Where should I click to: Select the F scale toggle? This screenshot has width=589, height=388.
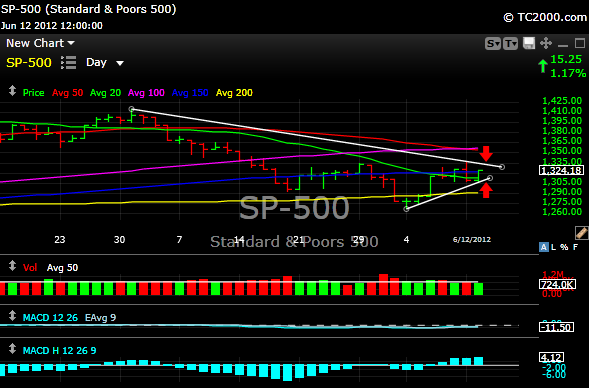(575, 247)
